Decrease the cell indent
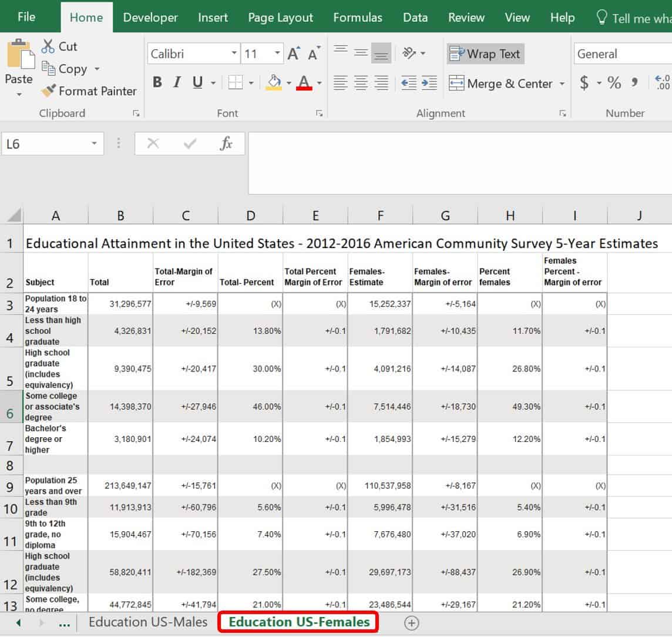 point(408,82)
